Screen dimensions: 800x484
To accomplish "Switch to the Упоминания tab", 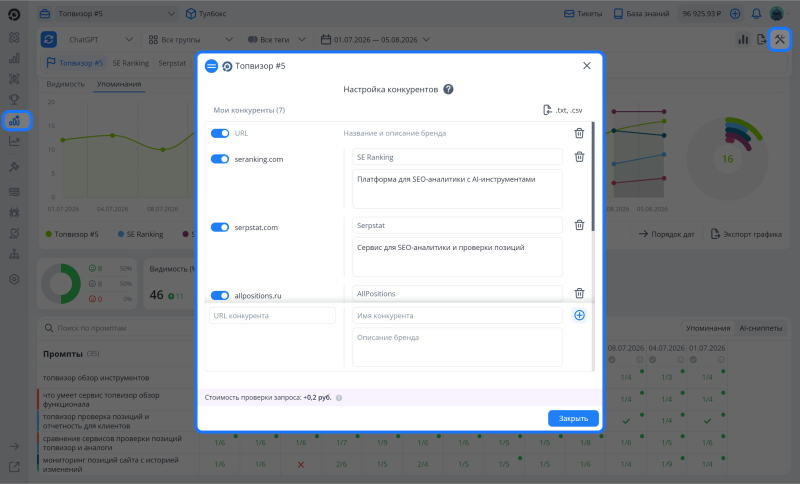I will click(x=119, y=84).
